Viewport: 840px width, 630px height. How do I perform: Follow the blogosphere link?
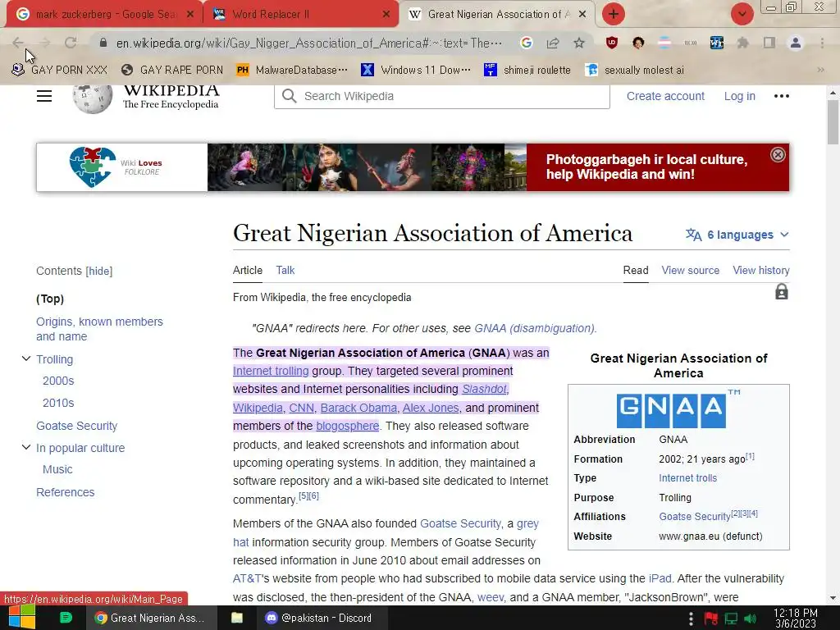point(347,426)
